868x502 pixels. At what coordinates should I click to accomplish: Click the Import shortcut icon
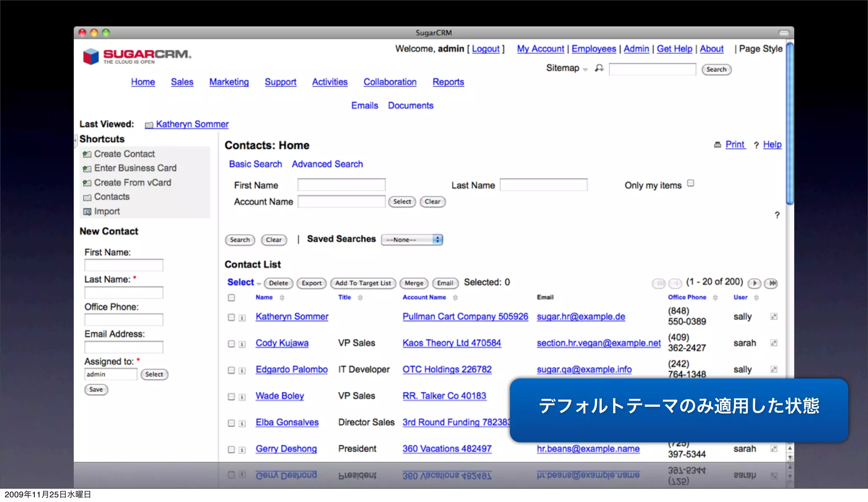click(x=87, y=212)
